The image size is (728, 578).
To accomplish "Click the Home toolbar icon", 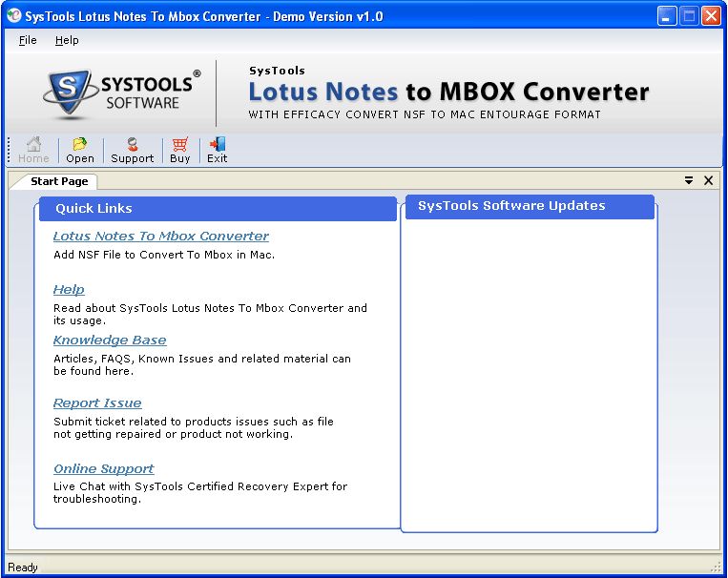I will 33,150.
